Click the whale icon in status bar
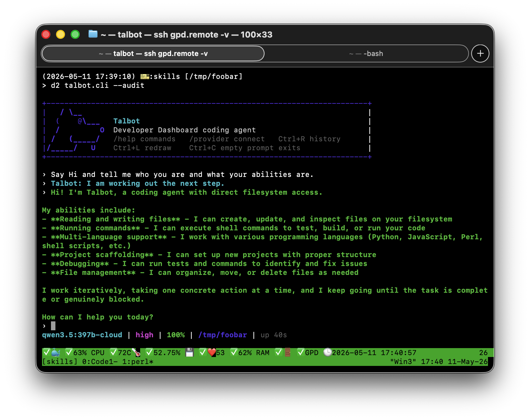 tap(55, 353)
